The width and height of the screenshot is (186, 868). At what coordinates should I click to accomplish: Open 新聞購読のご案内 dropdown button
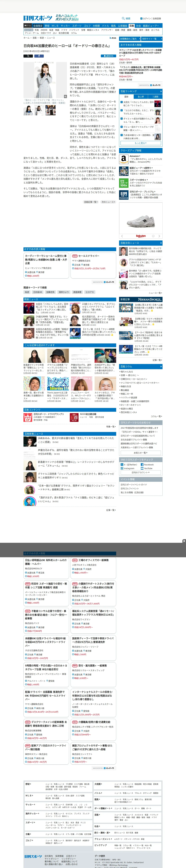[130, 39]
